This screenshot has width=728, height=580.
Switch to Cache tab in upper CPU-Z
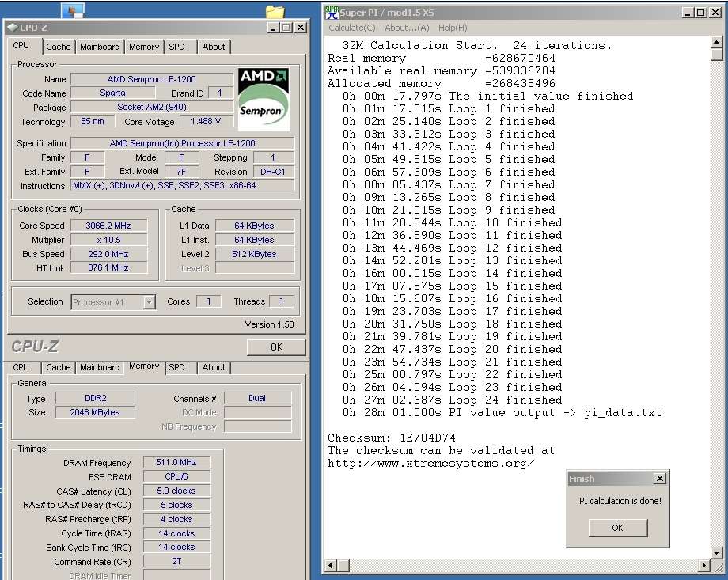(x=58, y=47)
